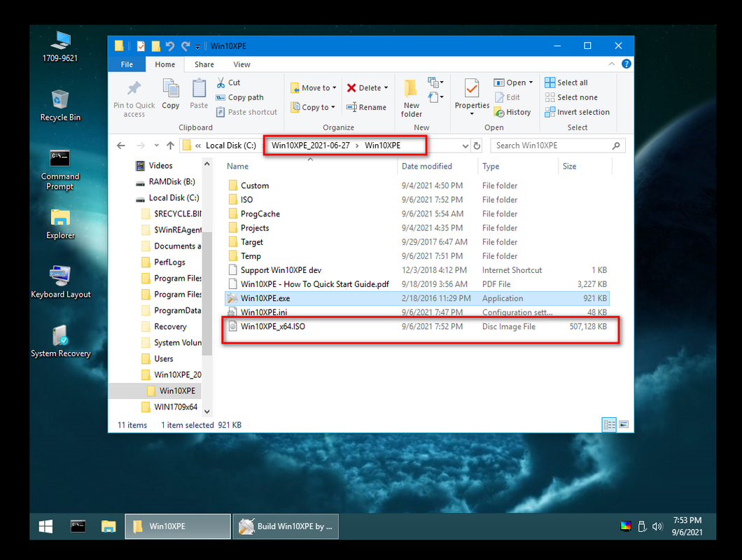Open Keyboard Layout desktop icon
Screen dimensions: 742x560
(x=61, y=281)
